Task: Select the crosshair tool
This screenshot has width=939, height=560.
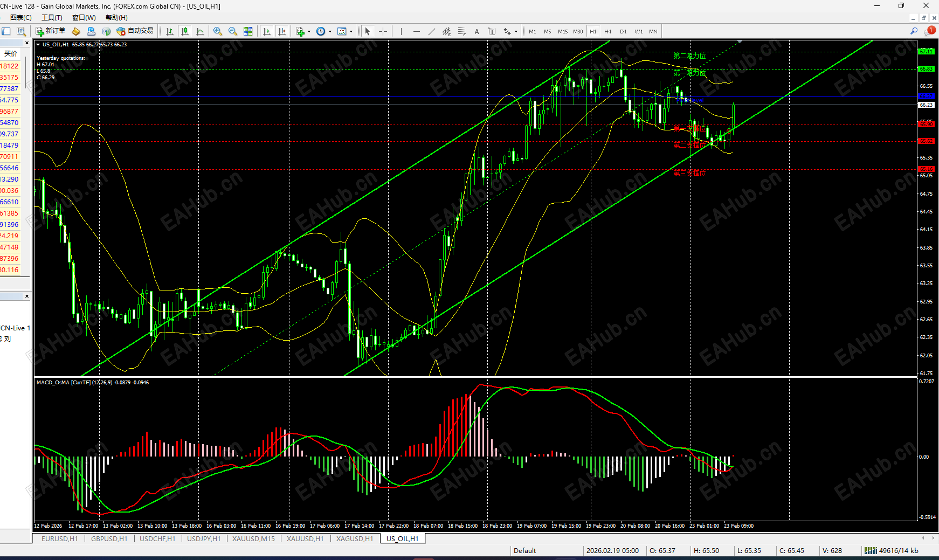Action: 383,31
